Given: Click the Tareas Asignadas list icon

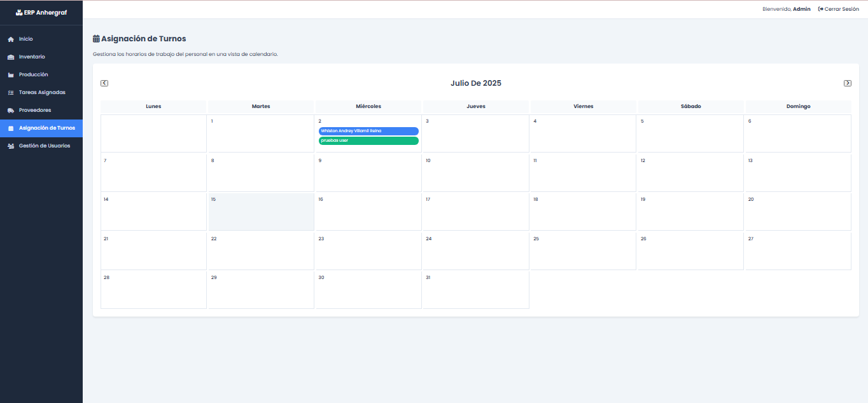Looking at the screenshot, I should pos(10,93).
